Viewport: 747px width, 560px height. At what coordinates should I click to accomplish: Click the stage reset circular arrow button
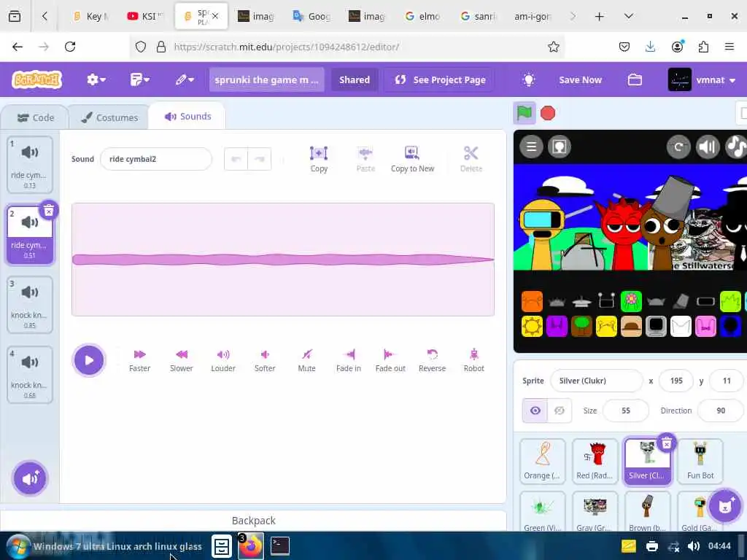[x=678, y=147]
